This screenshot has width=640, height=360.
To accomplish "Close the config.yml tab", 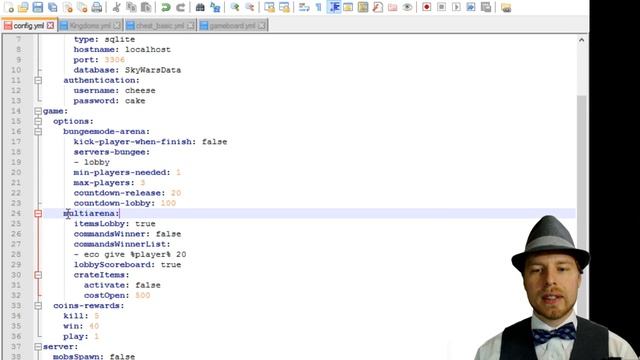I will [50, 25].
